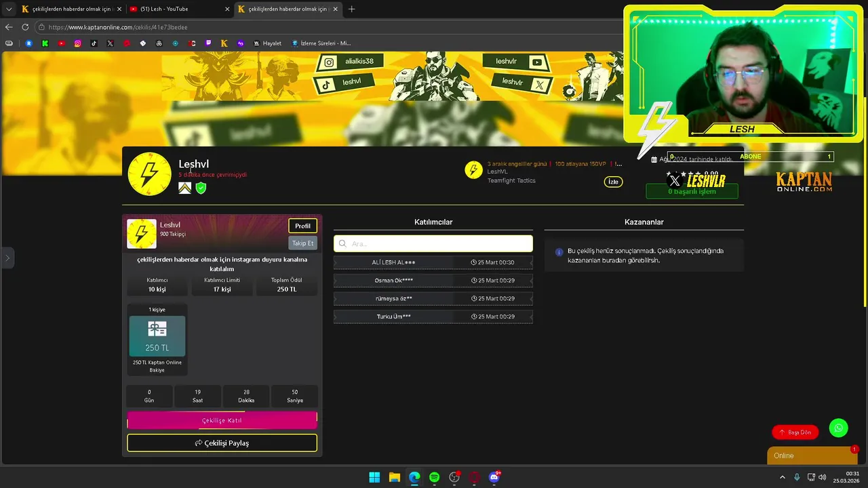Click the 250 TL prize card

(x=157, y=336)
